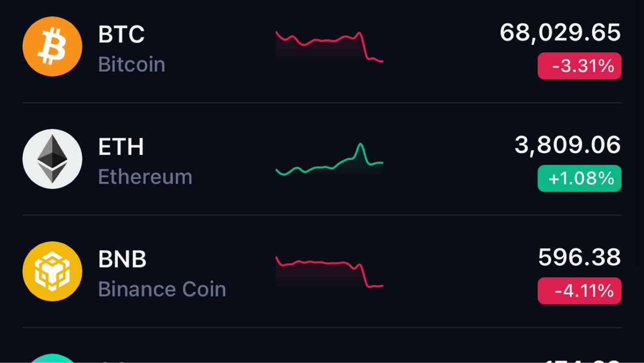Click the 596.38 BNB price

coord(580,257)
